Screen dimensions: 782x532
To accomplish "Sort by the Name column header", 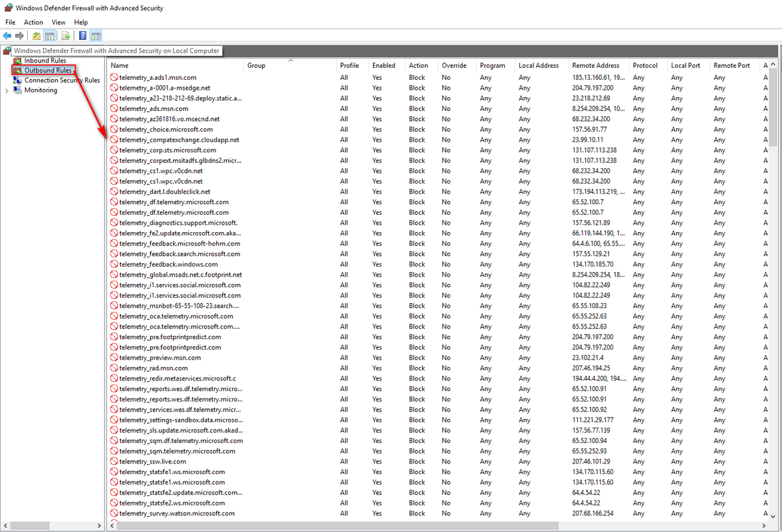I will (x=176, y=65).
